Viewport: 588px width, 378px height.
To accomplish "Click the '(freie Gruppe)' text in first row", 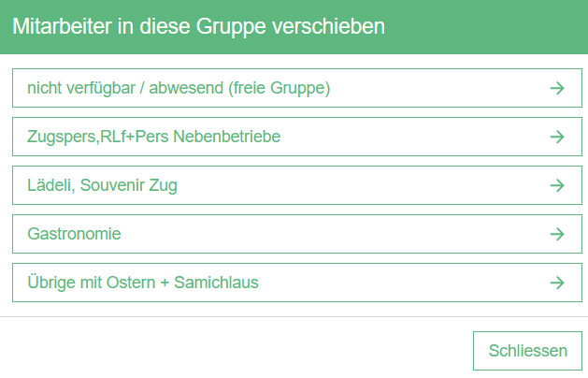I will click(280, 88).
